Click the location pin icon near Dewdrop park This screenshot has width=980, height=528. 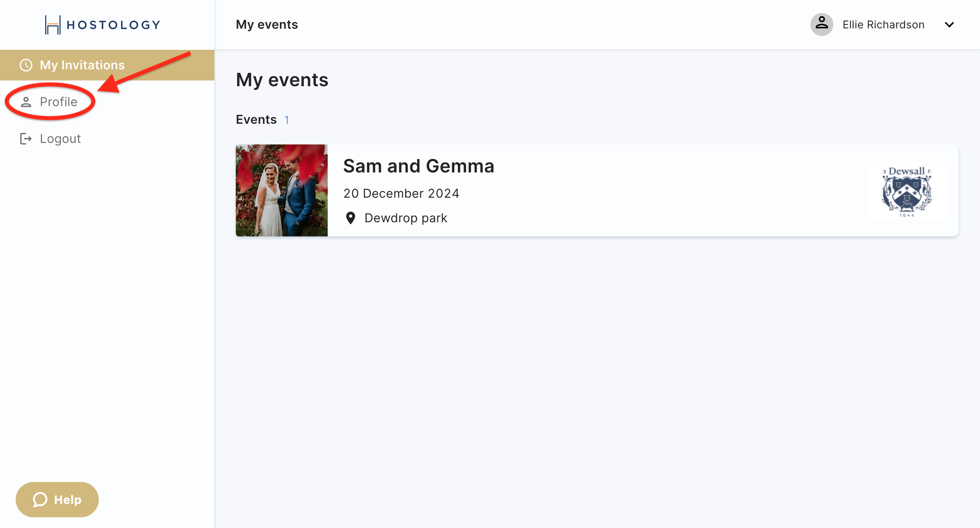[350, 218]
